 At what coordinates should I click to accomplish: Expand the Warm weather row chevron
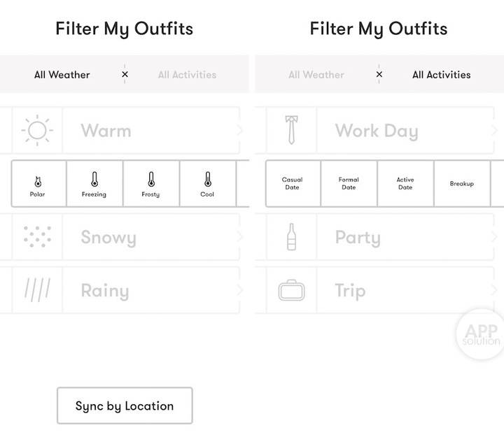click(x=240, y=130)
